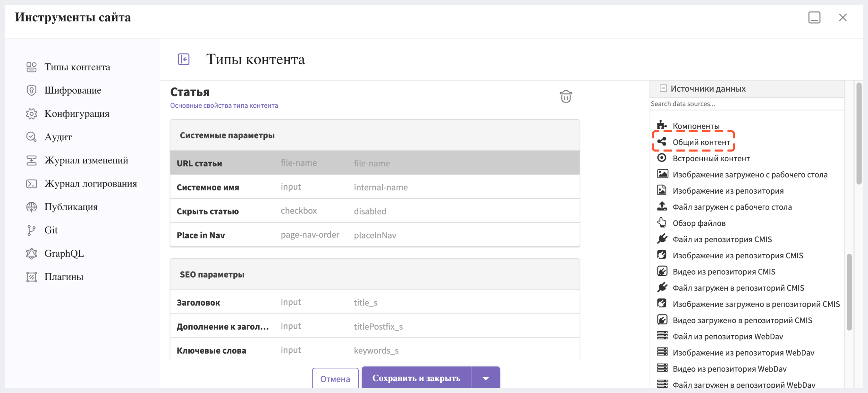Select the URL статьи field row
The width and height of the screenshot is (868, 393).
[x=375, y=163]
